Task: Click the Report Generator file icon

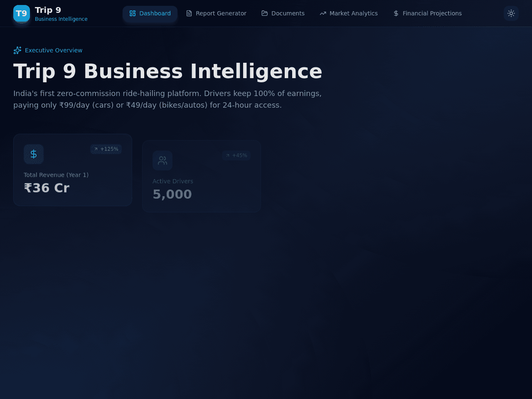Action: 189,13
